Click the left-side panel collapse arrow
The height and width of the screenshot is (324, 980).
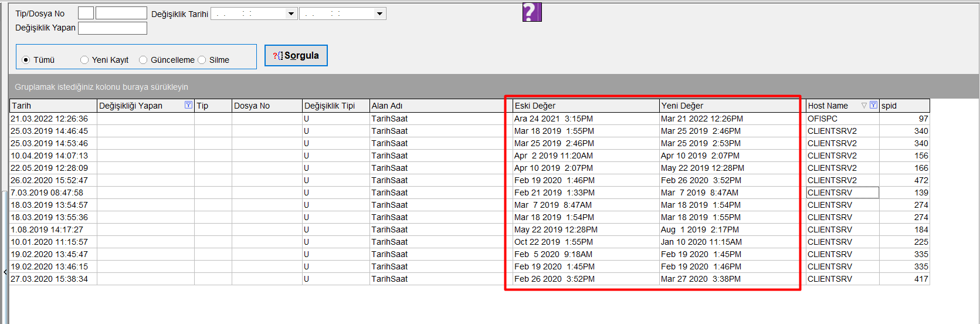[x=5, y=272]
